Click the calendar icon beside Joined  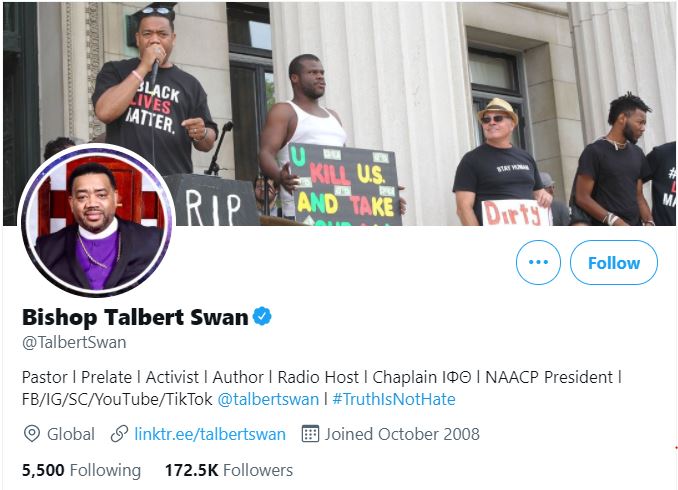310,433
